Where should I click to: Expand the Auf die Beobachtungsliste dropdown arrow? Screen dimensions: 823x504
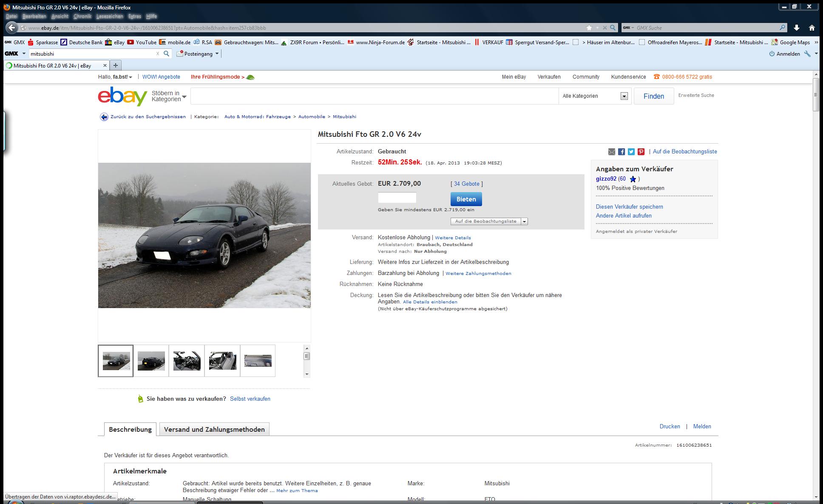524,221
